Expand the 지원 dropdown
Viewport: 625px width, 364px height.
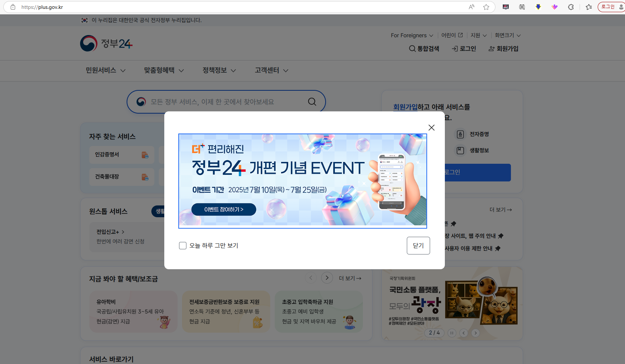pyautogui.click(x=479, y=35)
